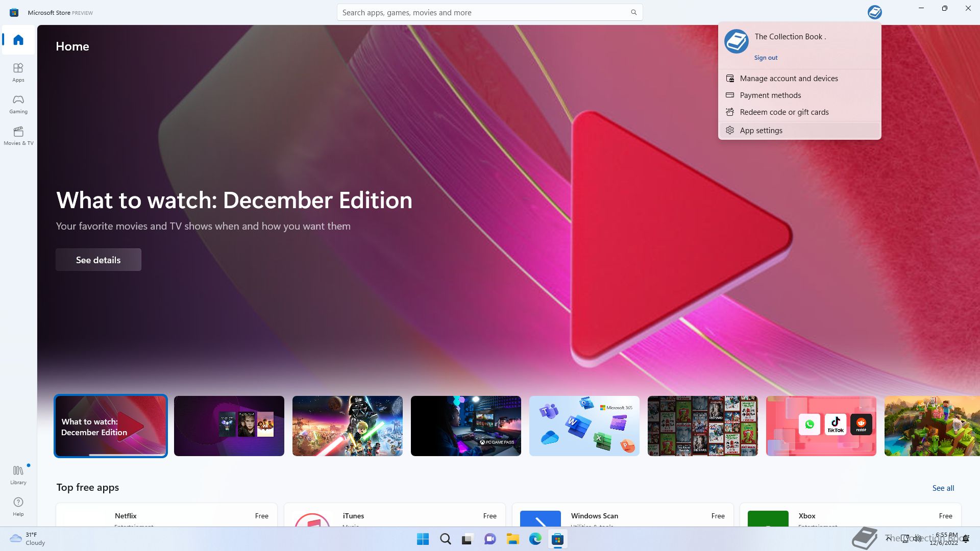Open taskbar Search
Viewport: 980px width, 551px height.
point(446,539)
